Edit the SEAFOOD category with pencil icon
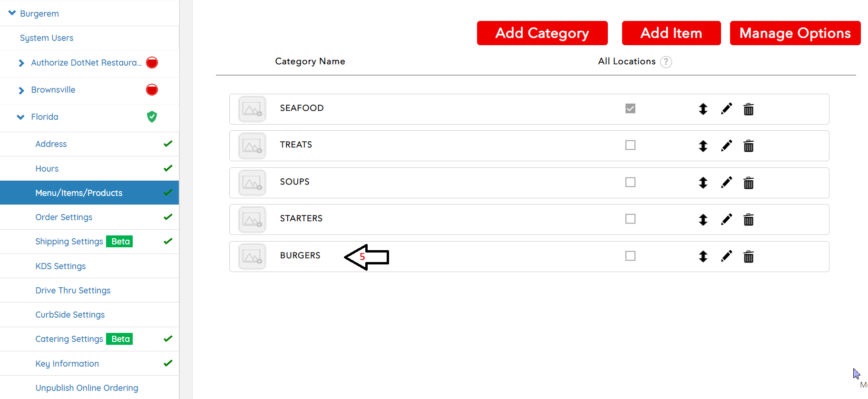The width and height of the screenshot is (868, 399). 726,109
